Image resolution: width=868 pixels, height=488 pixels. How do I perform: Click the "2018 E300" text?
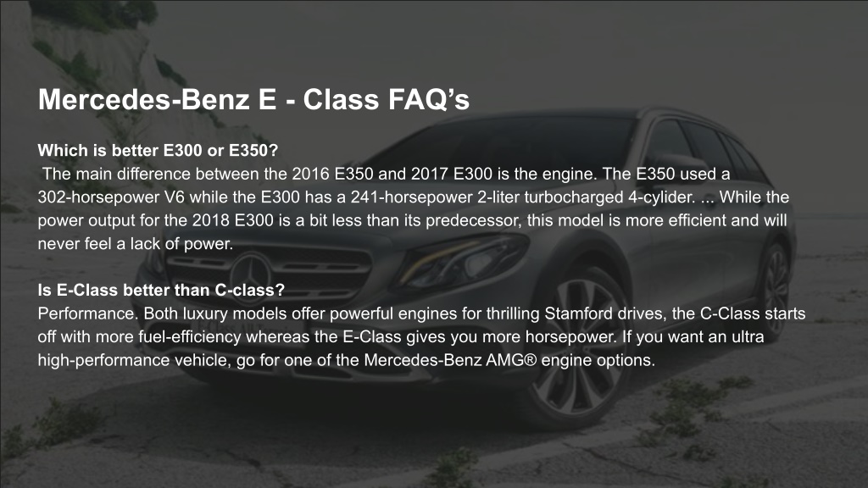pos(233,221)
